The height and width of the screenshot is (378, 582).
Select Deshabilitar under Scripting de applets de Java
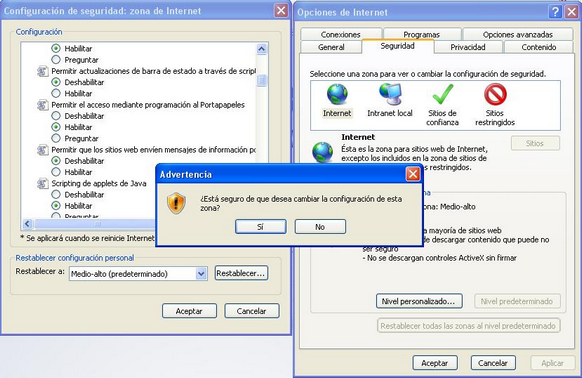[56, 194]
